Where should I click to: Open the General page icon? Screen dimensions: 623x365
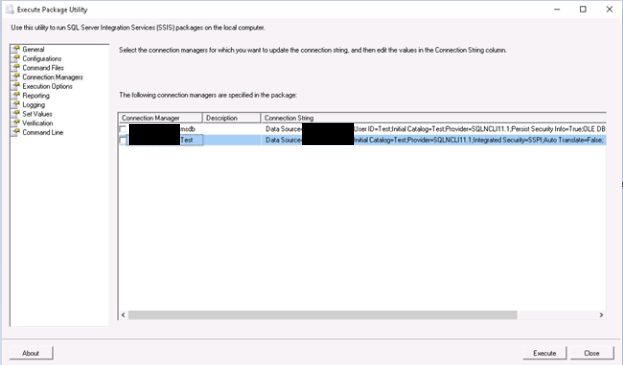click(x=15, y=49)
